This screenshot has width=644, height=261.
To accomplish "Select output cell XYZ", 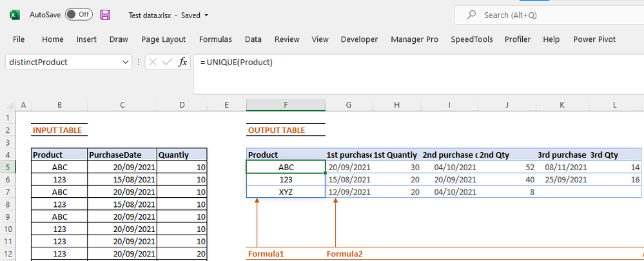I will click(286, 191).
